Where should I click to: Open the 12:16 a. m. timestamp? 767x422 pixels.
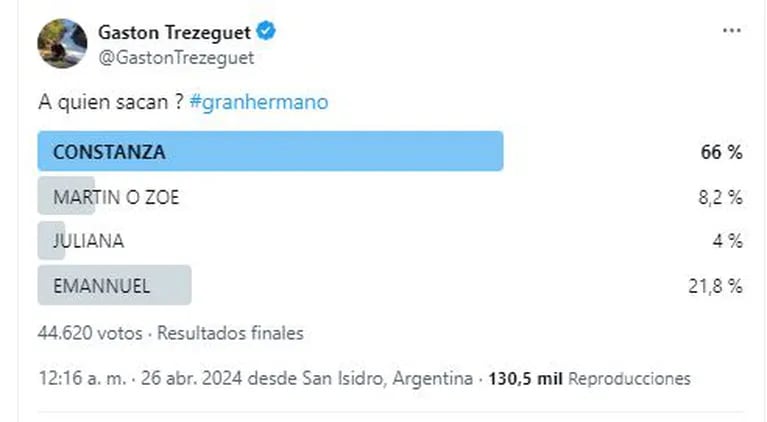[75, 379]
